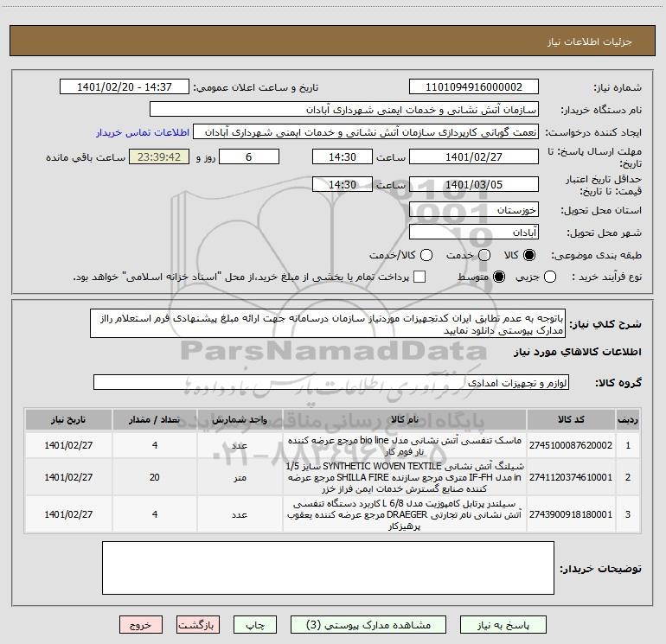Click the DRAEGER cylinder item name
Image resolution: width=666 pixels, height=644 pixels.
coord(405,515)
